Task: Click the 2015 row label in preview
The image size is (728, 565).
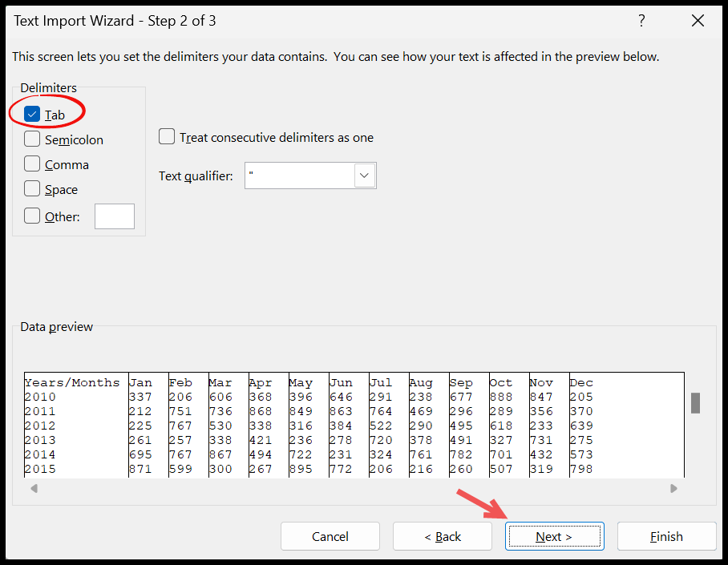Action: click(40, 469)
